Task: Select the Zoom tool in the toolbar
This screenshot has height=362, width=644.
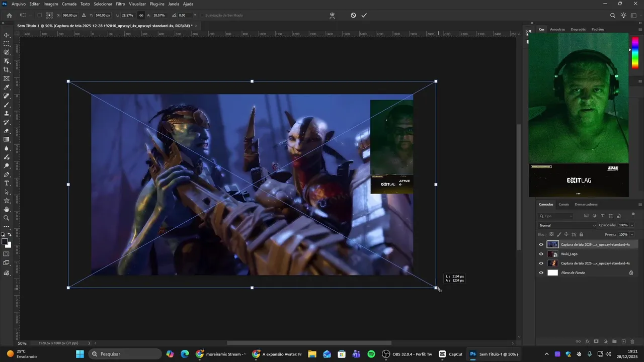Action: [7, 218]
